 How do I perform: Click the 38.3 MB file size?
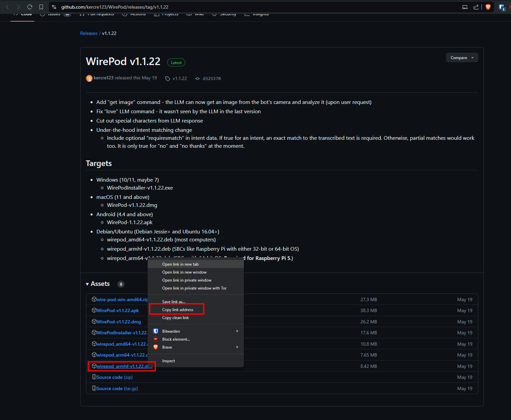tap(369, 310)
